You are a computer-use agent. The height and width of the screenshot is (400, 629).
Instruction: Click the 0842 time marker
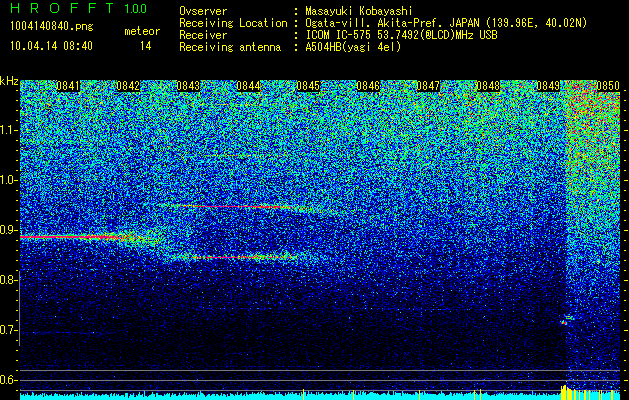tap(128, 86)
